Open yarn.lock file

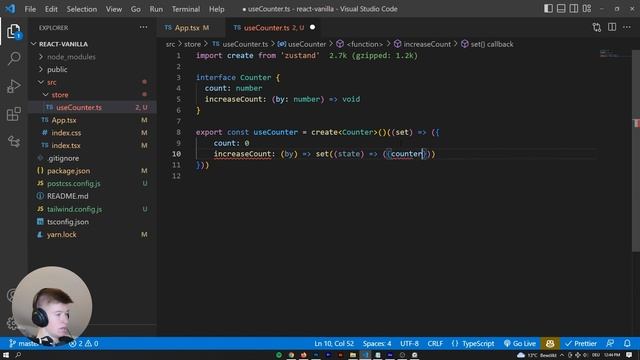92,234
